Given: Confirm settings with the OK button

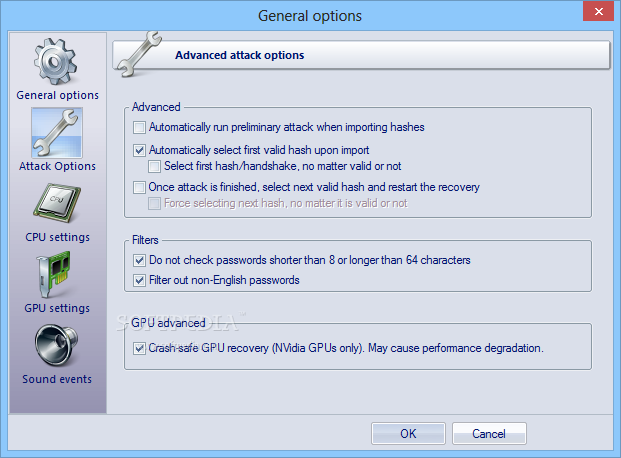Looking at the screenshot, I should (408, 433).
